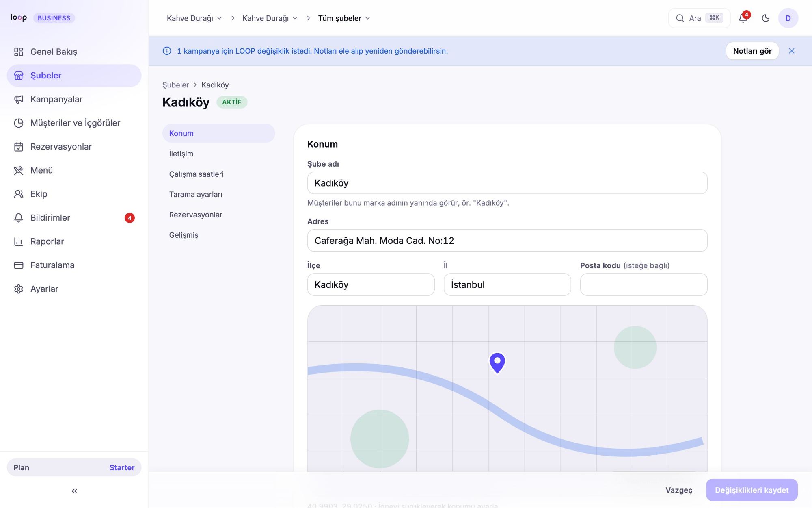Open Ayarlar in sidebar
This screenshot has width=812, height=508.
(x=74, y=289)
